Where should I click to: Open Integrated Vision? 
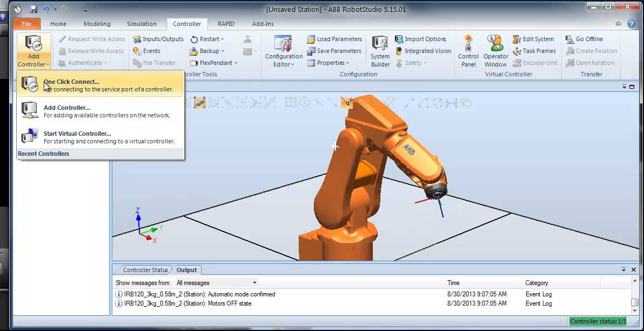tap(423, 51)
